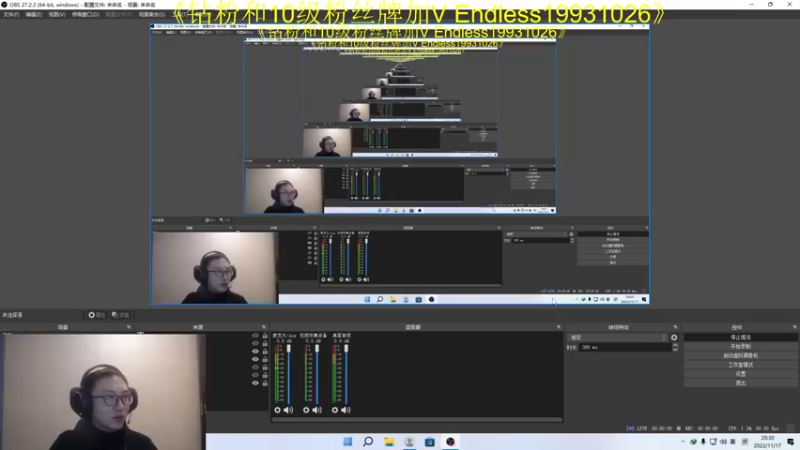Open settings gear for 麦克风/Aux mixer channel
800x450 pixels.
pos(277,410)
